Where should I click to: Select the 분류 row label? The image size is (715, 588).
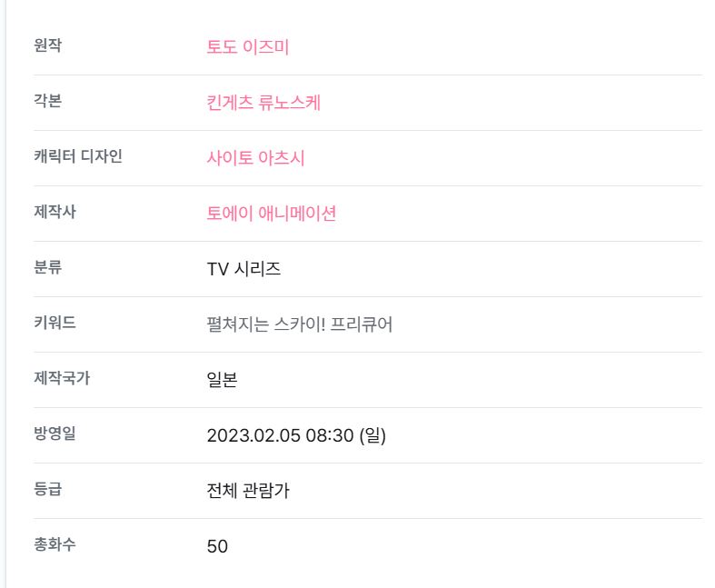[x=47, y=267]
